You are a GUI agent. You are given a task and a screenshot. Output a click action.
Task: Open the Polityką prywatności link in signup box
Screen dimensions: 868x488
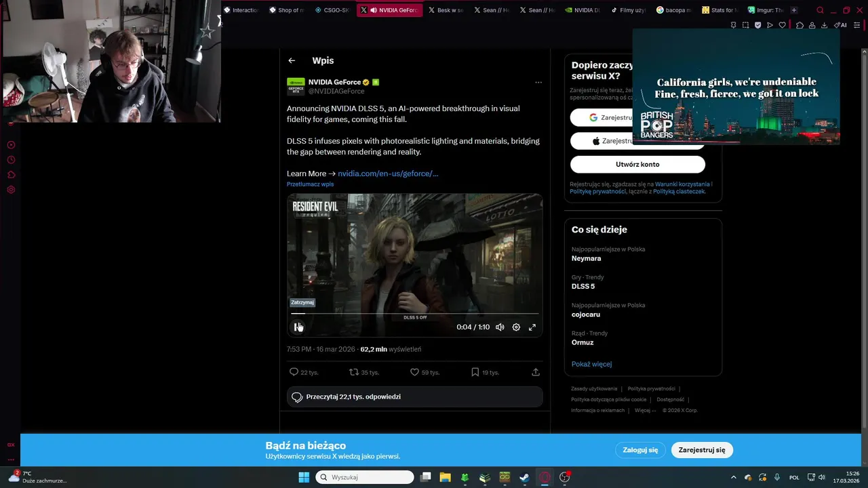coord(597,192)
